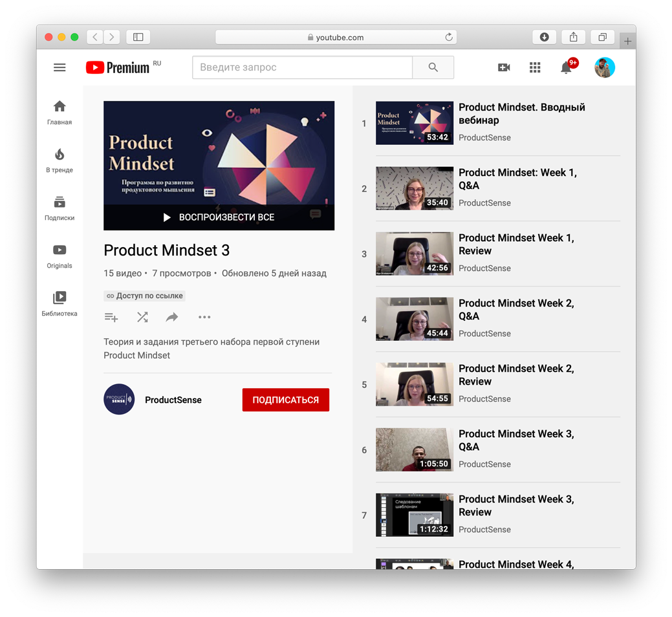Open the 1:12:32 video thumbnail
This screenshot has height=617, width=672.
415,515
